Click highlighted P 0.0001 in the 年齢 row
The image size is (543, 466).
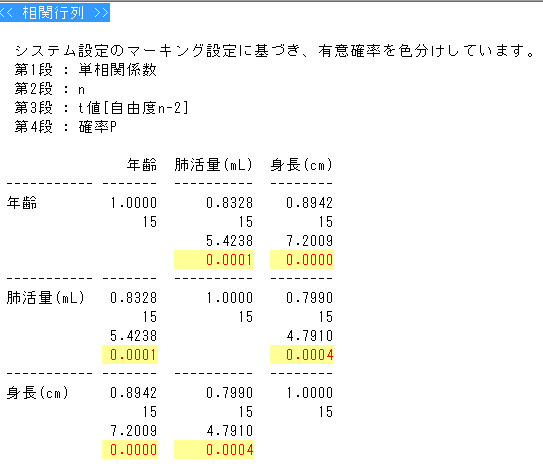214,260
